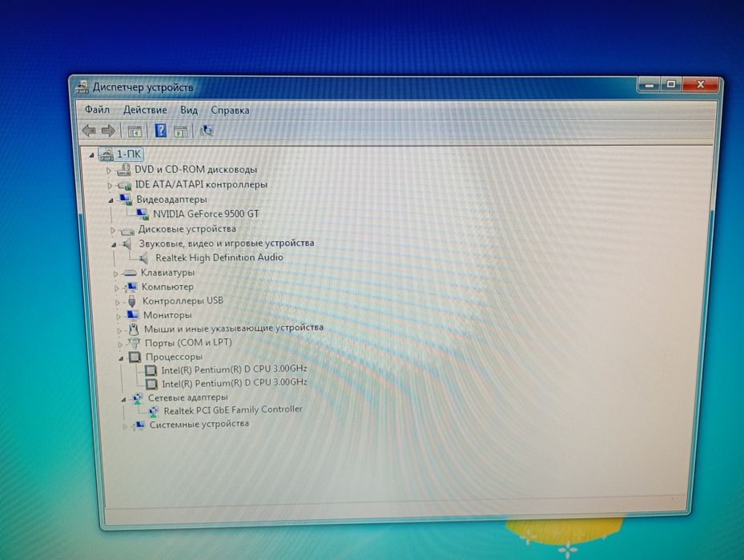Select the Порты (COM и LPT) label

(x=188, y=342)
